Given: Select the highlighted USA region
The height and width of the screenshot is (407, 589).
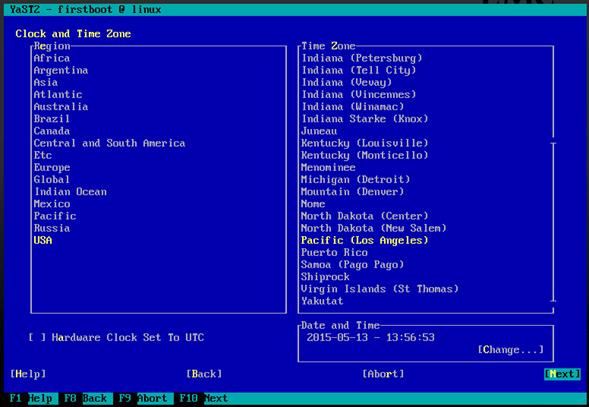Looking at the screenshot, I should 42,240.
